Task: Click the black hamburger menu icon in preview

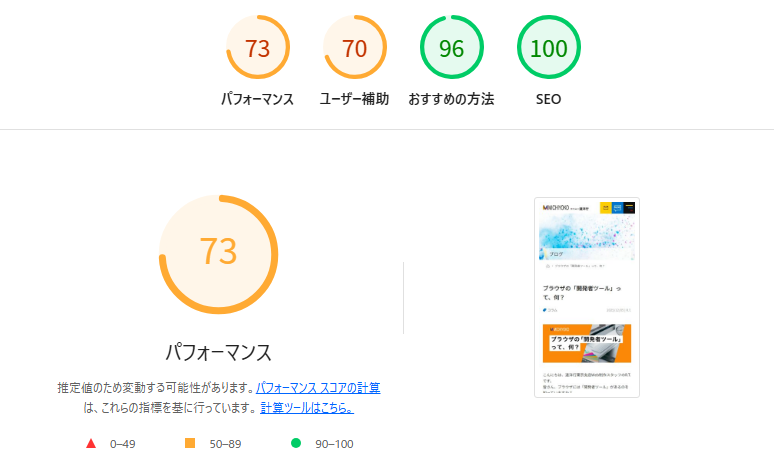Action: point(629,208)
